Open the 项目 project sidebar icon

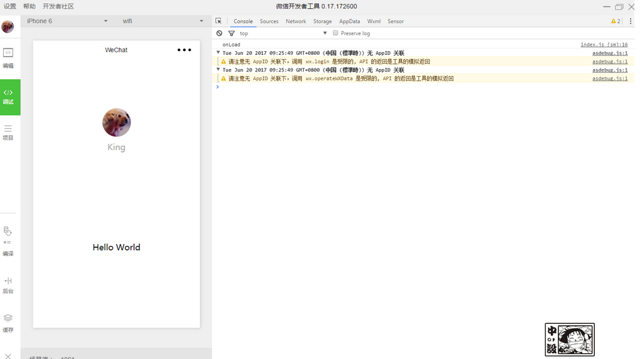pyautogui.click(x=8, y=133)
